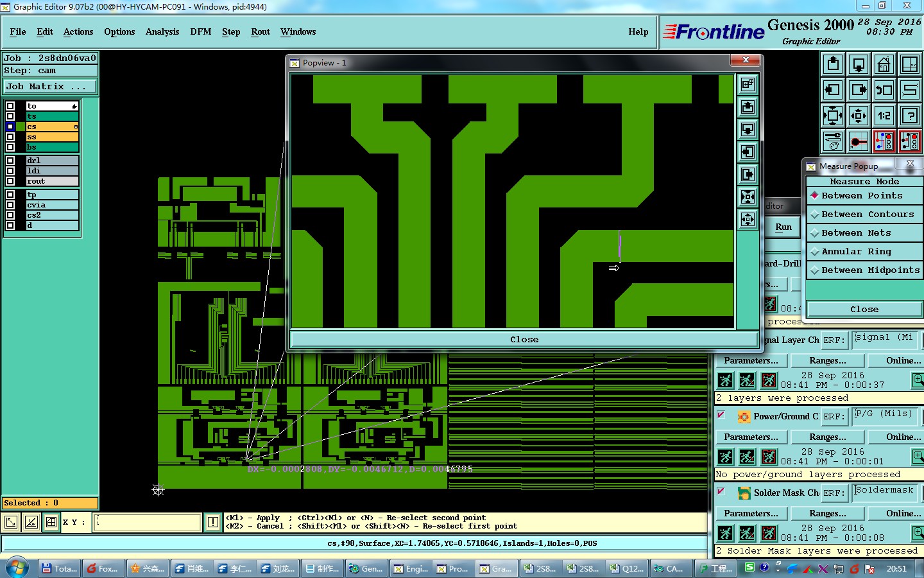The height and width of the screenshot is (578, 924).
Task: Click the red-blue netlist traffic light icon
Action: [x=884, y=141]
